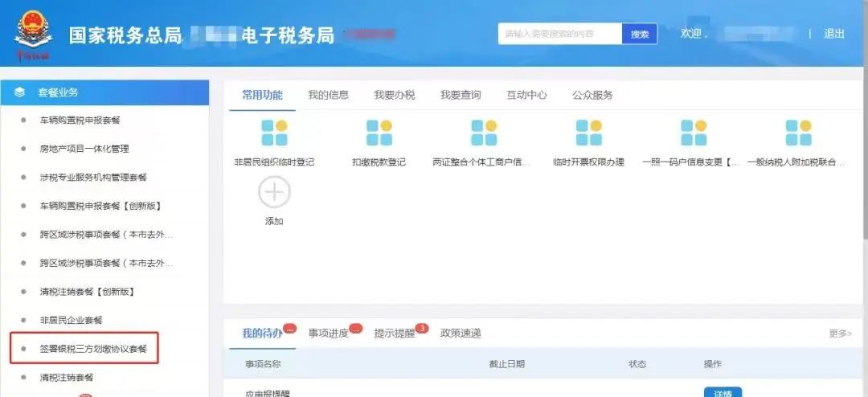
Task: Select the 我的待办 tab
Action: 262,334
